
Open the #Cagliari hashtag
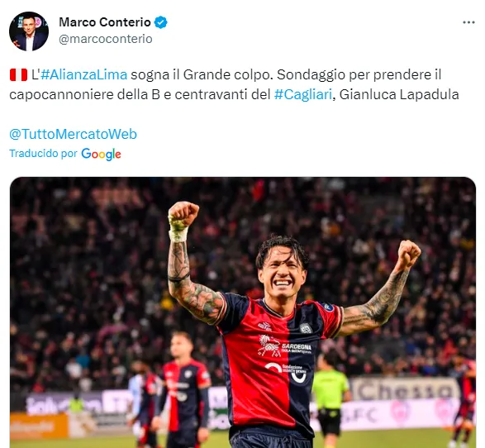pyautogui.click(x=303, y=95)
